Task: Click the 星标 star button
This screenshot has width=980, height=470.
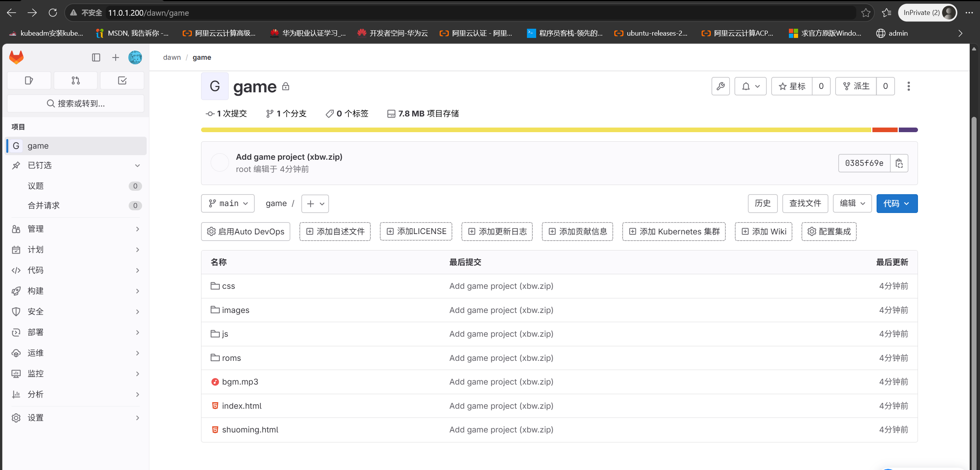Action: click(792, 86)
